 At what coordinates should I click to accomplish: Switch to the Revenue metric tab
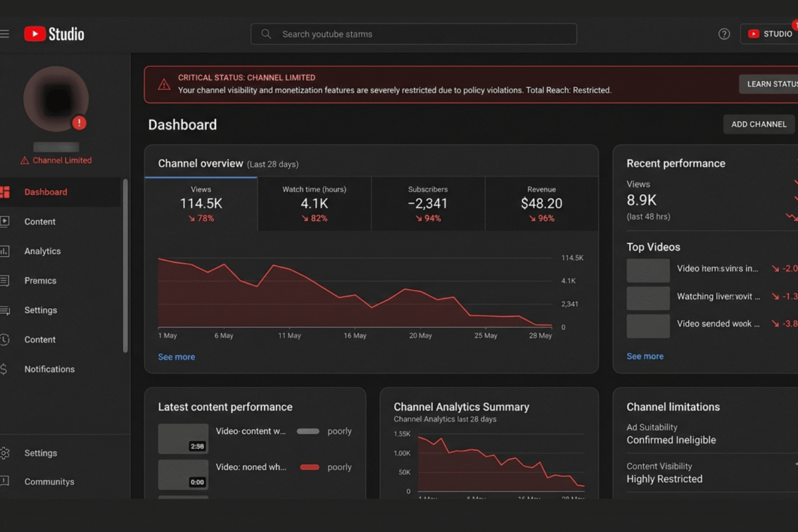coord(541,203)
